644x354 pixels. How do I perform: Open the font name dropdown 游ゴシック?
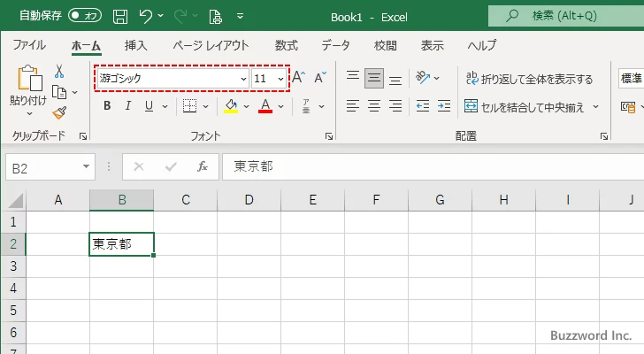tap(243, 79)
